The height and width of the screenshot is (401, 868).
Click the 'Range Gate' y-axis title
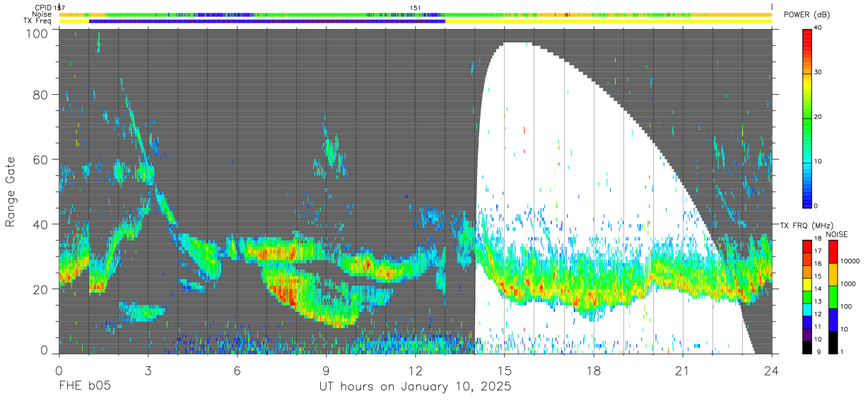pyautogui.click(x=11, y=192)
